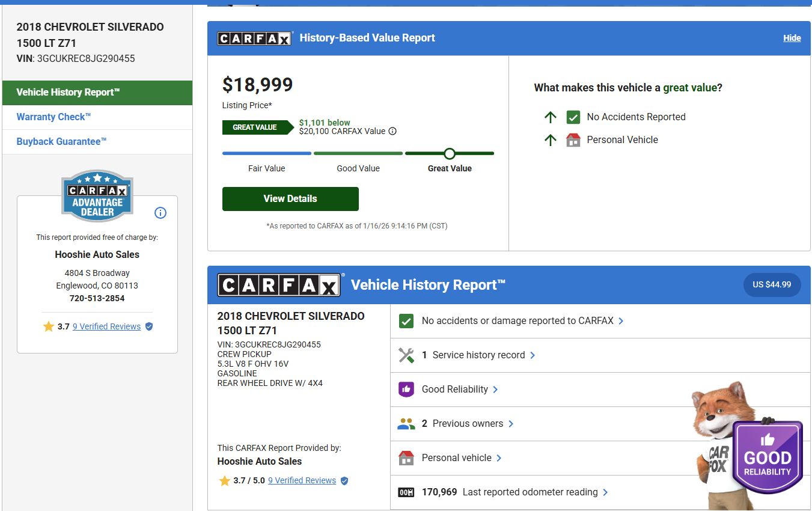Click the green View Details button
The width and height of the screenshot is (812, 511).
(x=290, y=199)
